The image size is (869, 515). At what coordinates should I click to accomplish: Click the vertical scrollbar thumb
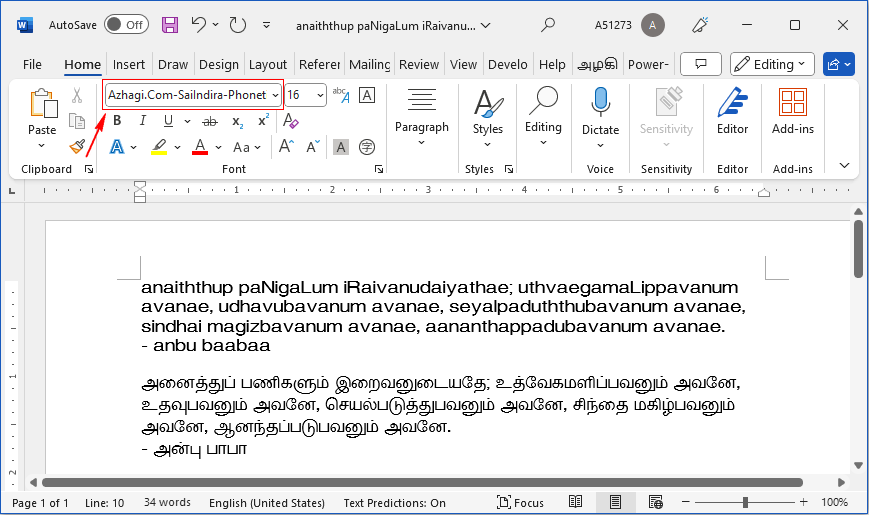tap(858, 249)
